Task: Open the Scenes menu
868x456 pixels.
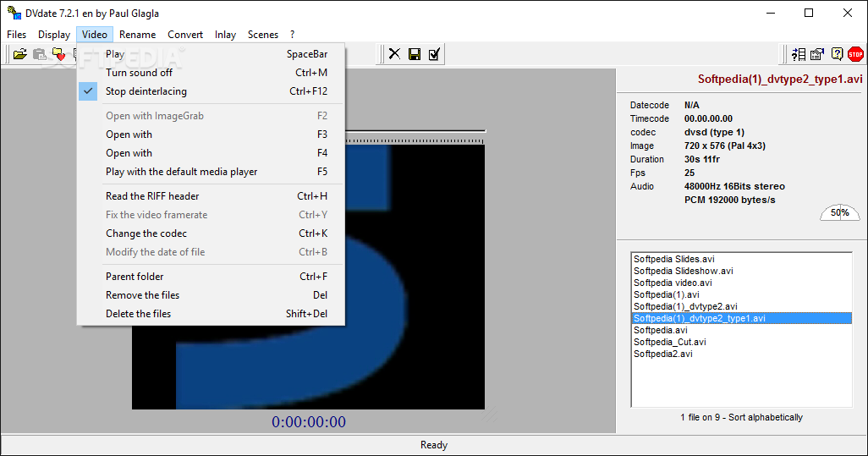Action: (x=263, y=35)
